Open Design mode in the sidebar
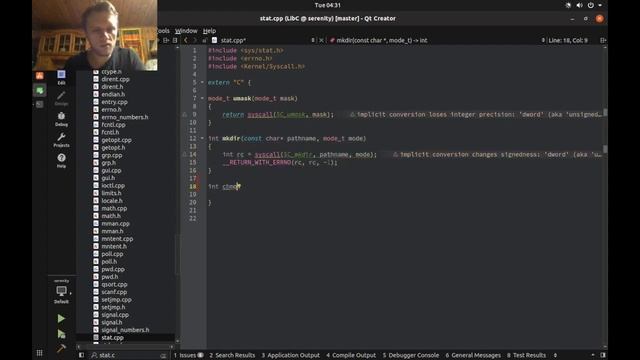640x360 pixels. pos(61,98)
